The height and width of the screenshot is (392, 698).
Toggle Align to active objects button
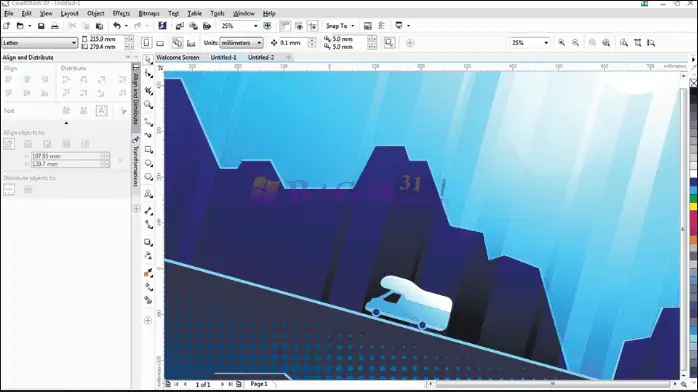coord(9,144)
